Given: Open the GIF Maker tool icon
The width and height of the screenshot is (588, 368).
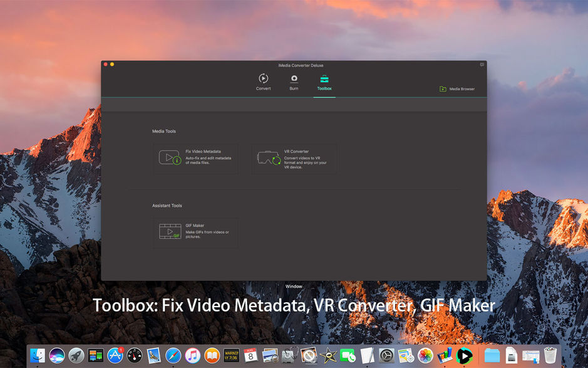Looking at the screenshot, I should coord(170,231).
